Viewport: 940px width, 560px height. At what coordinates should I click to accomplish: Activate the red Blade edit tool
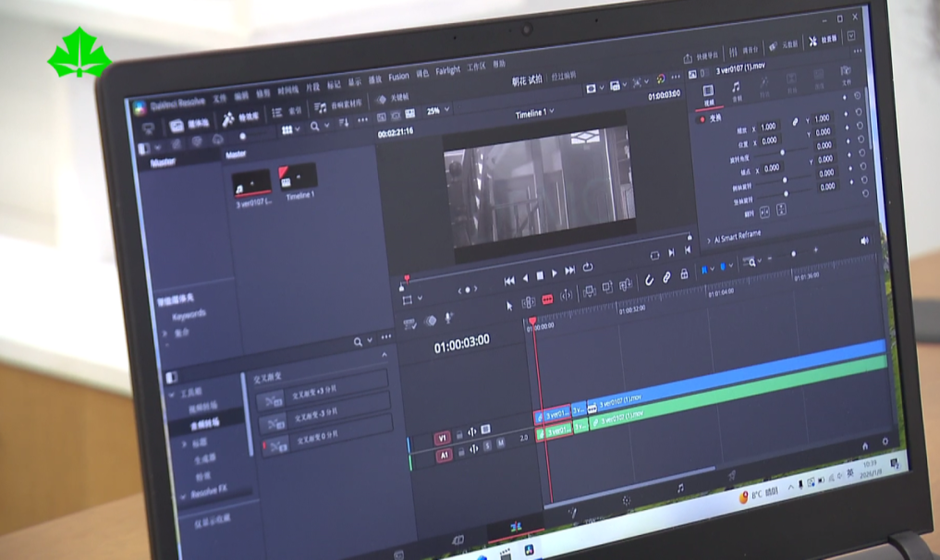coord(547,299)
